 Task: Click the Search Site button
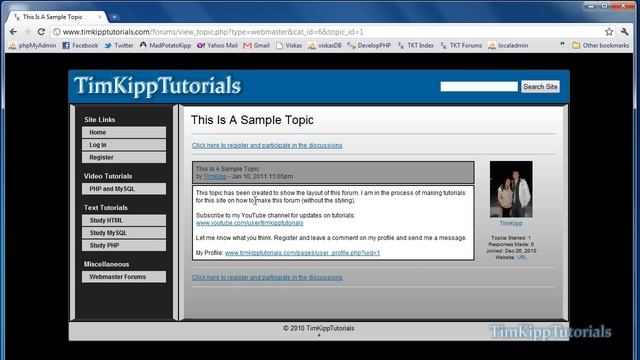540,87
